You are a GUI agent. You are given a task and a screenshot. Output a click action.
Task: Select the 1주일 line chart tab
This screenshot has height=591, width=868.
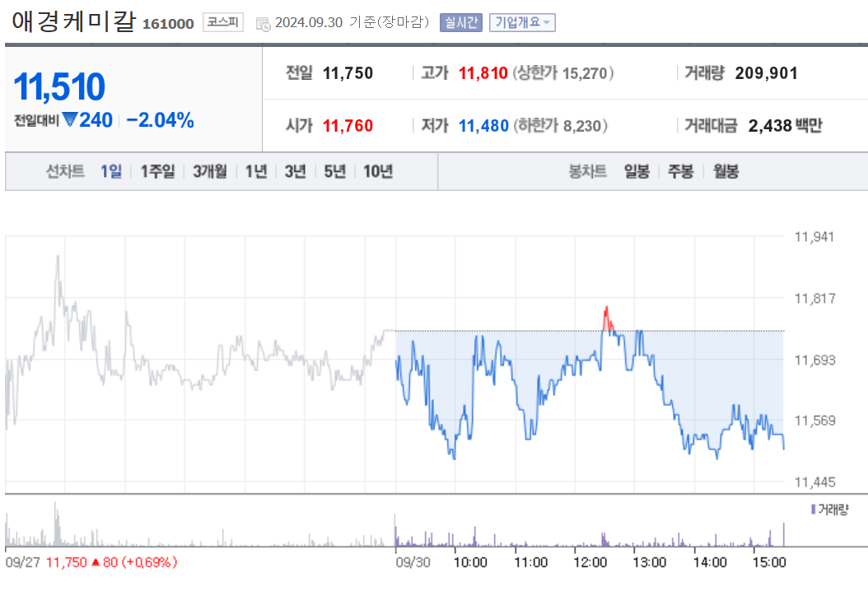coord(157,171)
